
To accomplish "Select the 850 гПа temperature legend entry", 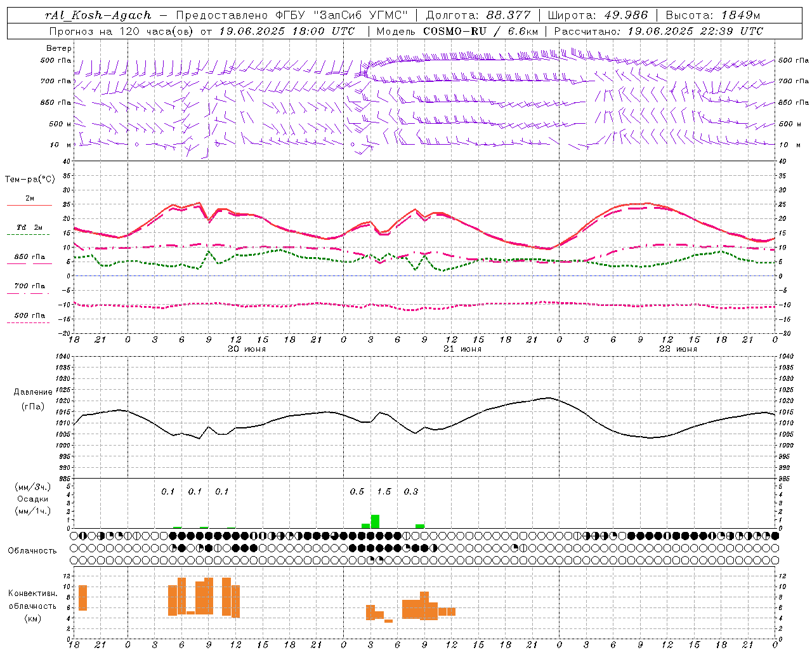I will (x=29, y=259).
